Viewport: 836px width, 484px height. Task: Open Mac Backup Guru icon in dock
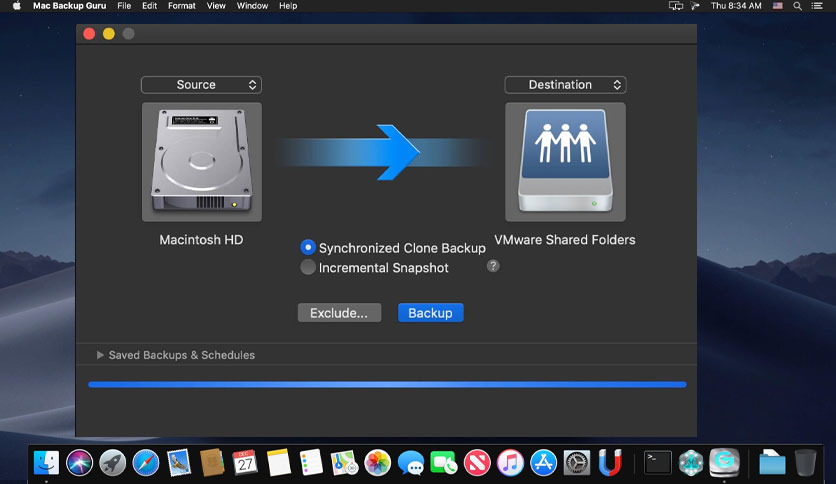coord(724,462)
